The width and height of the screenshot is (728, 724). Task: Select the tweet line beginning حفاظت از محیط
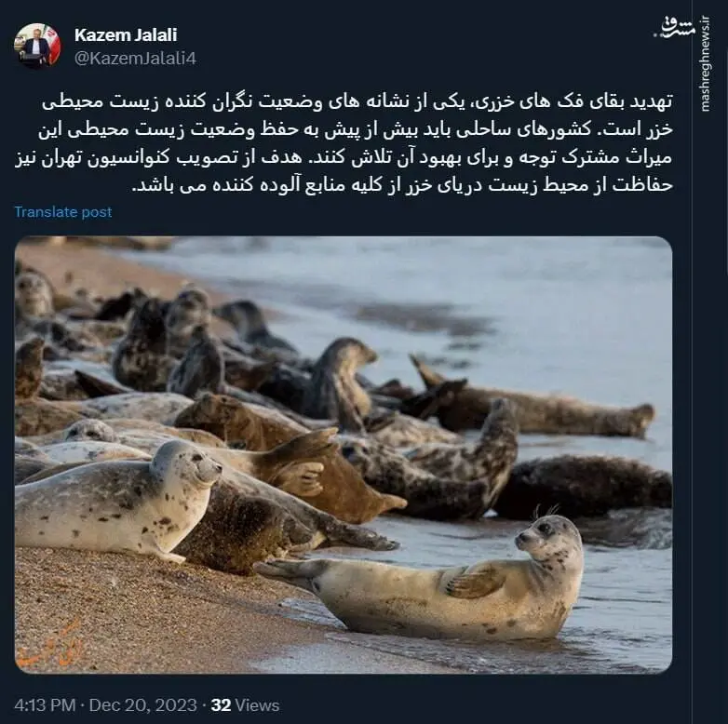(402, 185)
